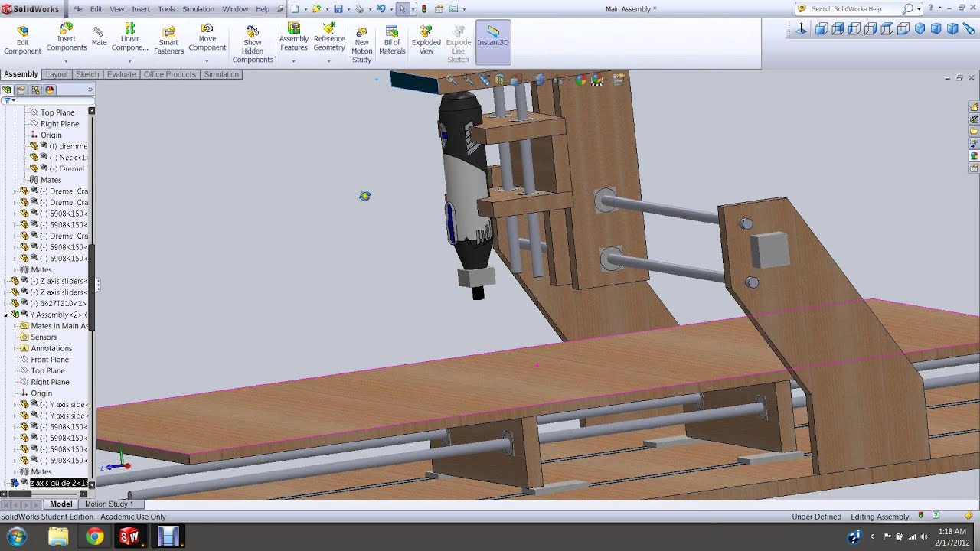Start a New Motion Study
This screenshot has width=980, height=551.
point(362,45)
